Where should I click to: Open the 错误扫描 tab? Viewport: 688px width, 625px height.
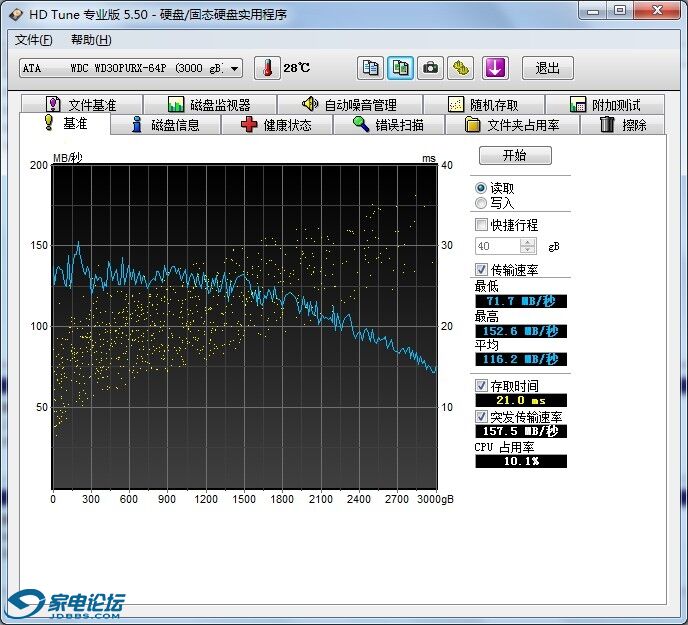click(389, 125)
